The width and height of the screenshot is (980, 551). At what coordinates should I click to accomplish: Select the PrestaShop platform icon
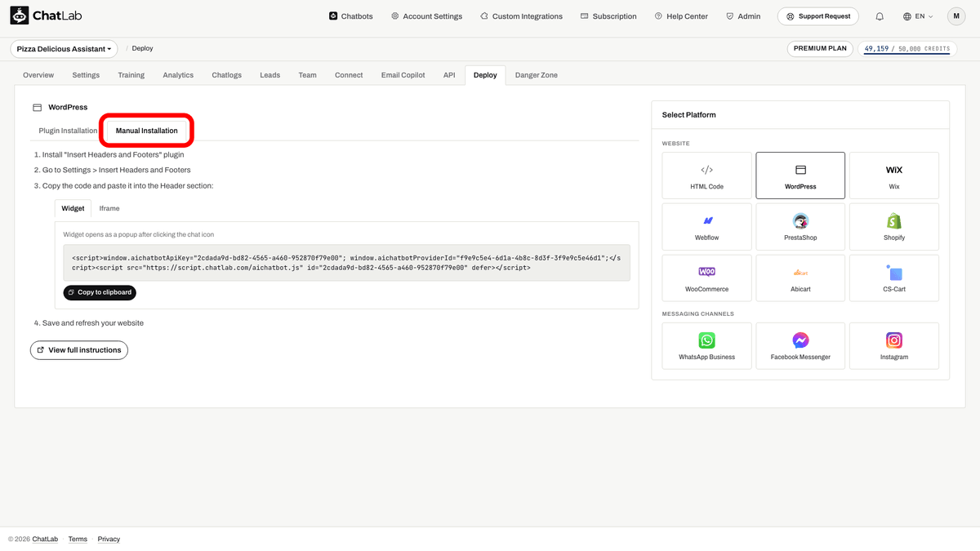point(800,221)
